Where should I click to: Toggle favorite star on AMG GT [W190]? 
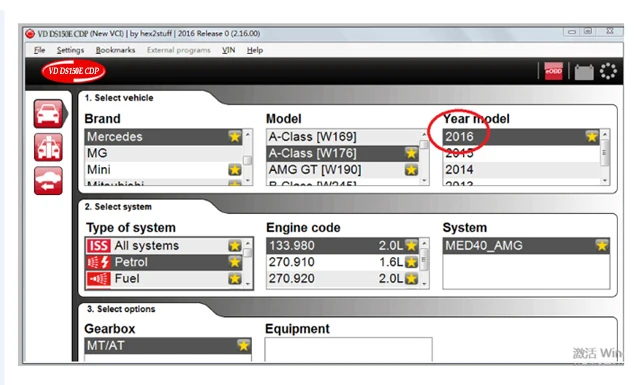click(411, 169)
